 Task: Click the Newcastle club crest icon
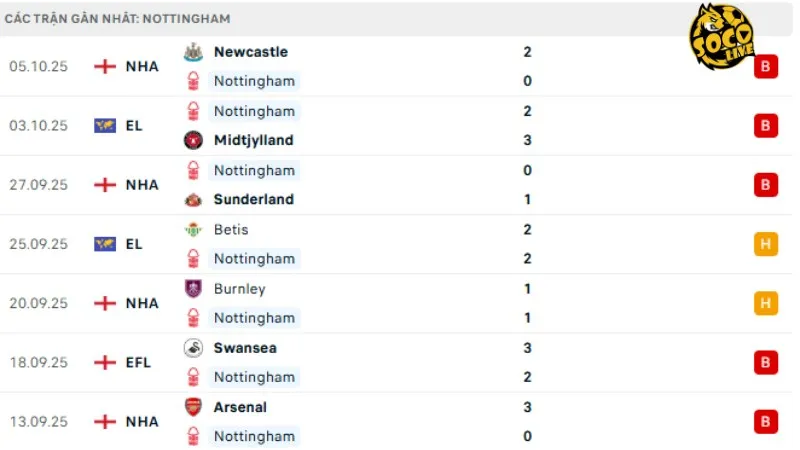point(193,52)
